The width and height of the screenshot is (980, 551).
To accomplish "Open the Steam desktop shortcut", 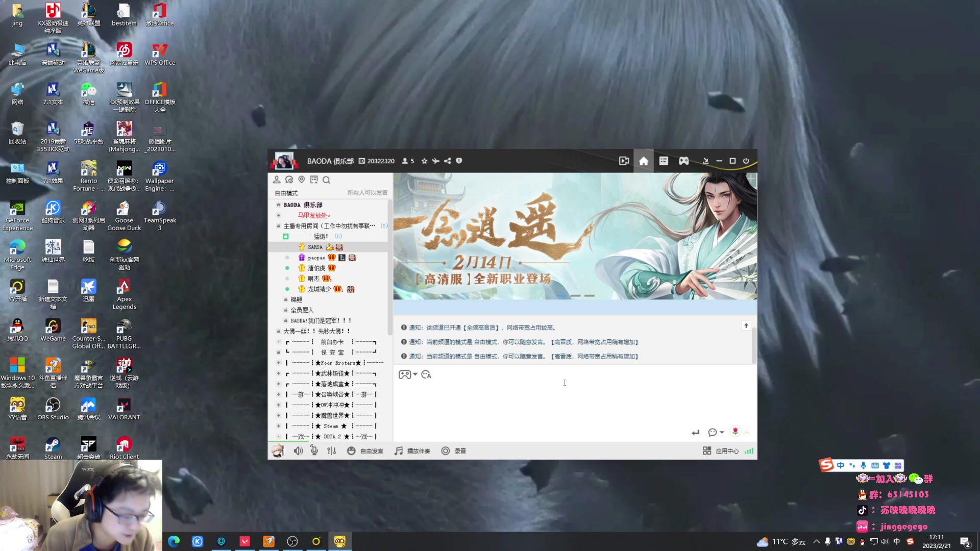I will coord(53,448).
